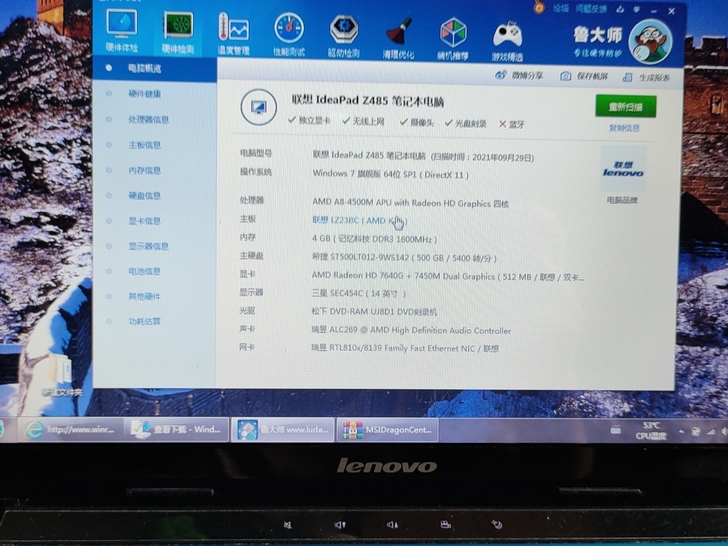This screenshot has width=728, height=546.
Task: Click the medal icon in title bar
Action: pyautogui.click(x=539, y=7)
